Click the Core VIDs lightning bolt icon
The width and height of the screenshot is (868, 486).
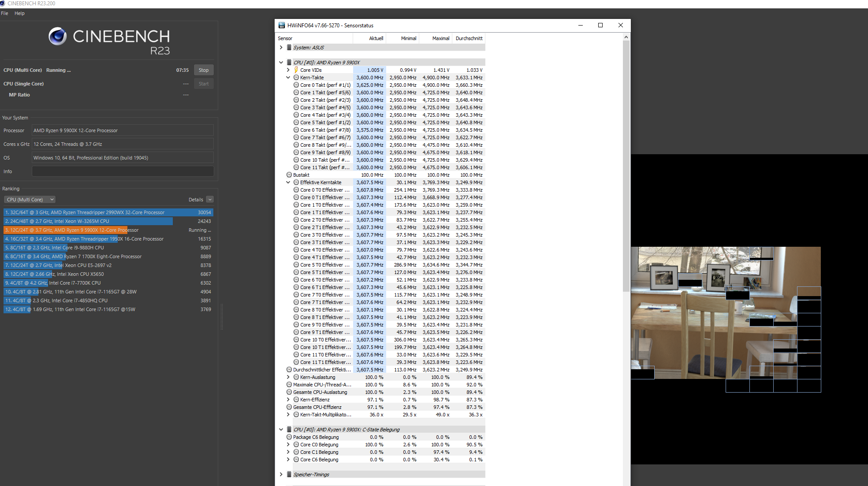(x=296, y=70)
